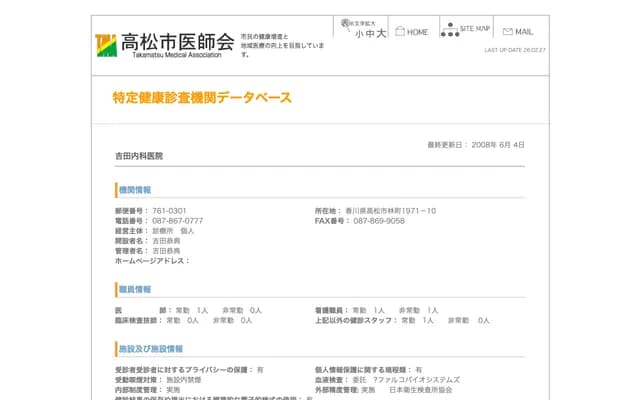Set font size to large (大)
This screenshot has height=400, width=640.
point(380,34)
